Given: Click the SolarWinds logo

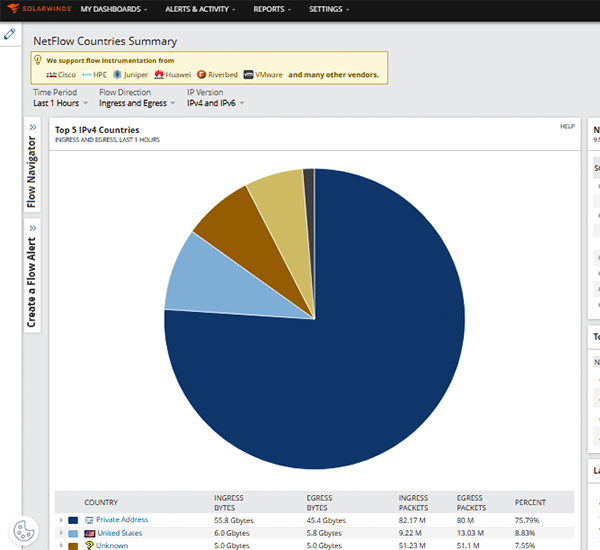Looking at the screenshot, I should 39,8.
